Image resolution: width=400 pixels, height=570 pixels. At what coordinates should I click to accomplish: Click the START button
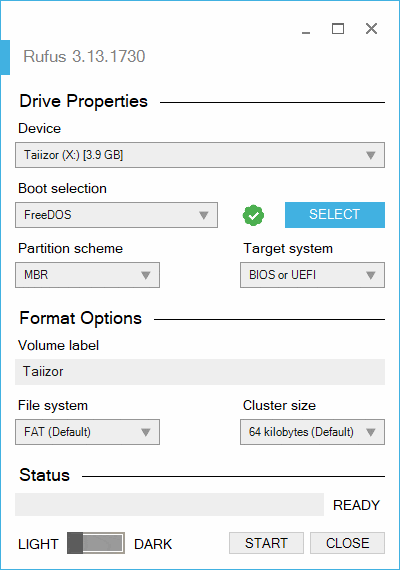point(266,543)
